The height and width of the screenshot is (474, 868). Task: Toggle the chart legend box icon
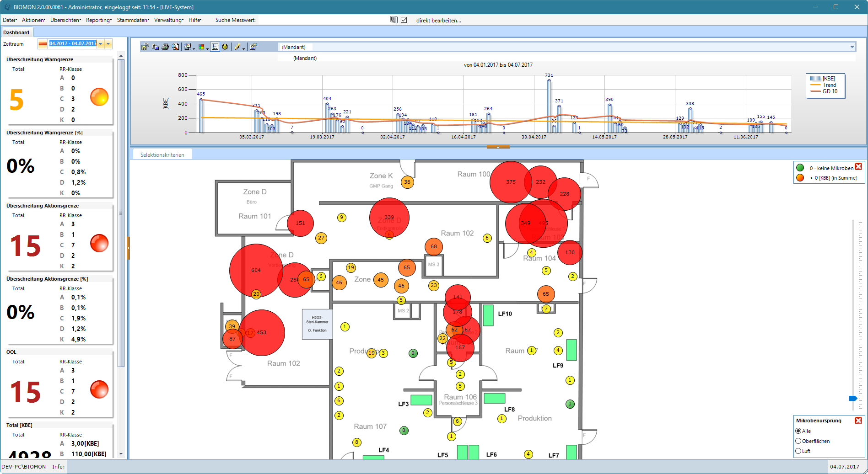pos(215,47)
